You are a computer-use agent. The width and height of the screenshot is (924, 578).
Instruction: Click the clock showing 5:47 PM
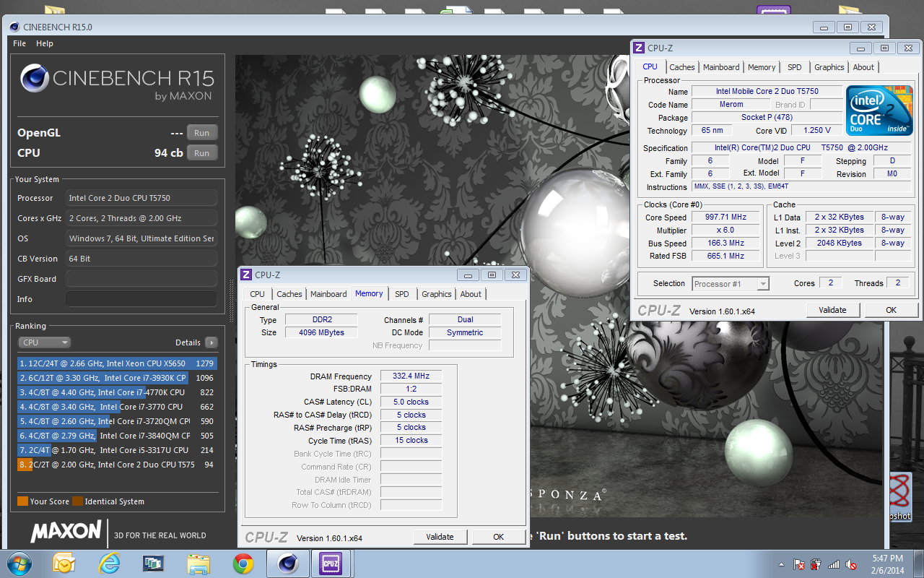(887, 558)
